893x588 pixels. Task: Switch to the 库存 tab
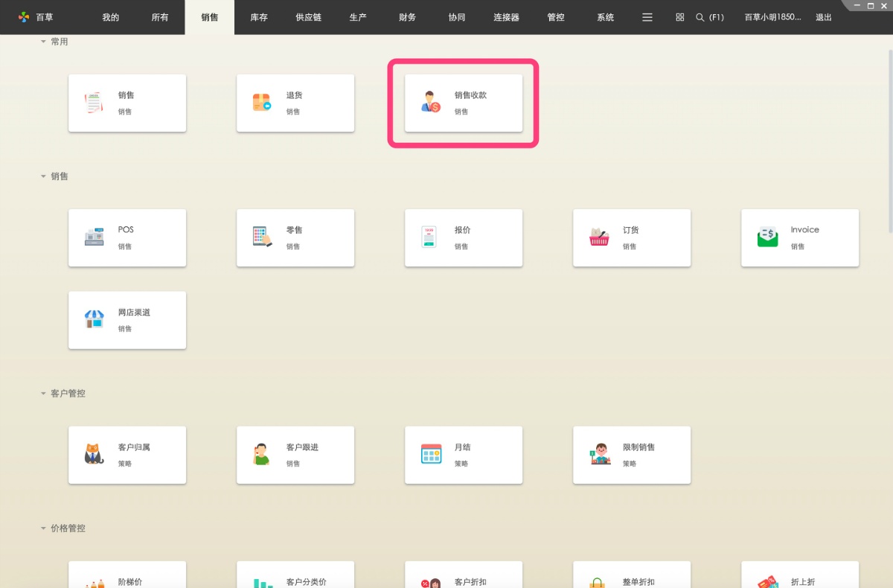pyautogui.click(x=259, y=17)
